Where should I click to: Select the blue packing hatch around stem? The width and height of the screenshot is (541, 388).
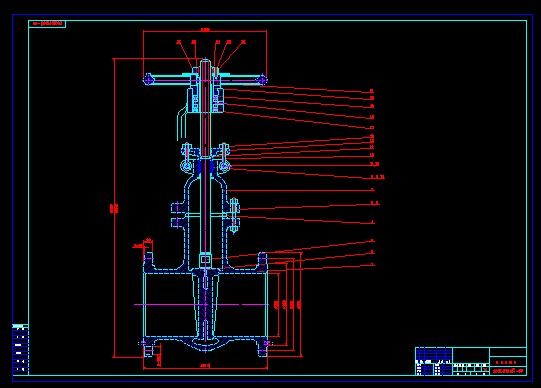pos(206,167)
